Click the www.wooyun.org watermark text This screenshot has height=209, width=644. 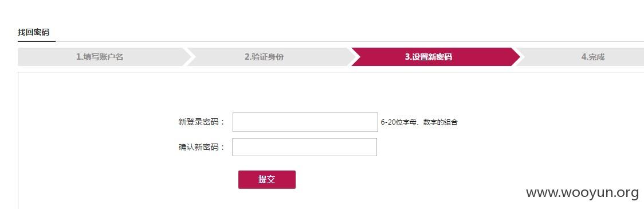582,192
